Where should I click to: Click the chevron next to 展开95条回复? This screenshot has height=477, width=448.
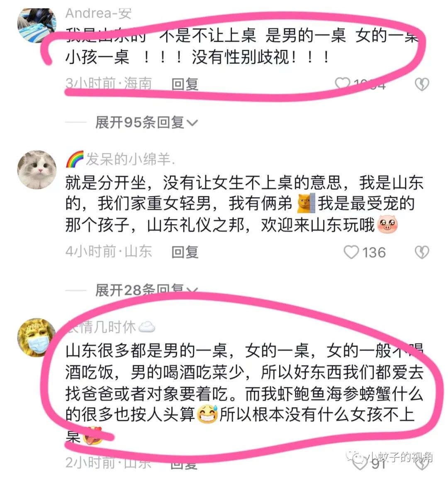pyautogui.click(x=192, y=123)
